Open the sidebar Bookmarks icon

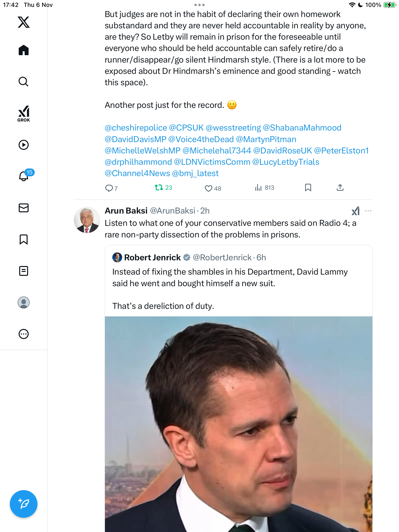coord(24,239)
